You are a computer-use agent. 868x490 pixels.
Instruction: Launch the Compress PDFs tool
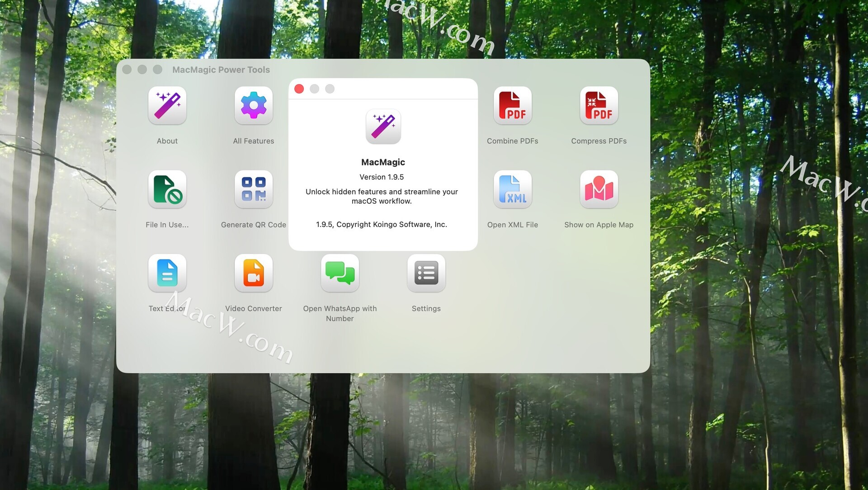click(599, 105)
